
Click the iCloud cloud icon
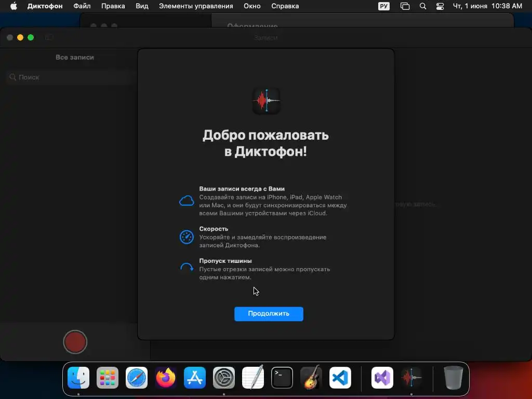[187, 201]
